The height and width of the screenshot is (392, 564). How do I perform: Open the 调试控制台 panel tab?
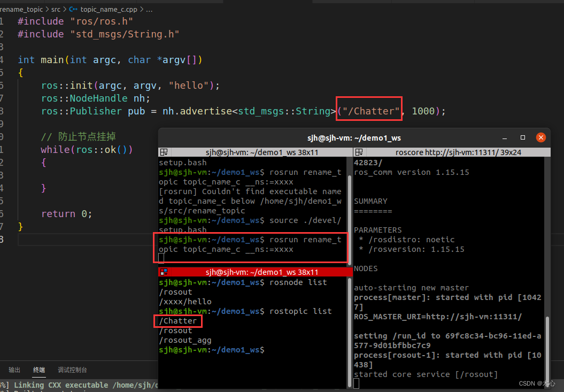tap(72, 370)
